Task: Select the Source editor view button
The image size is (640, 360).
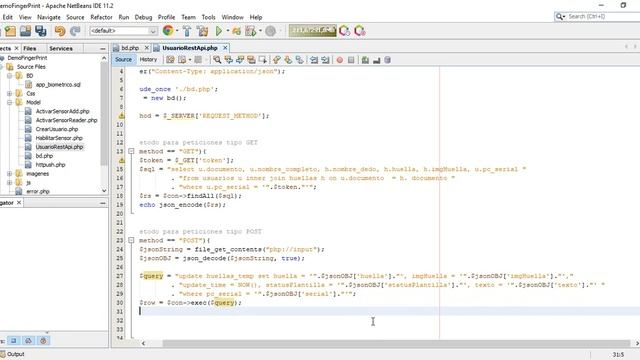Action: tap(123, 60)
